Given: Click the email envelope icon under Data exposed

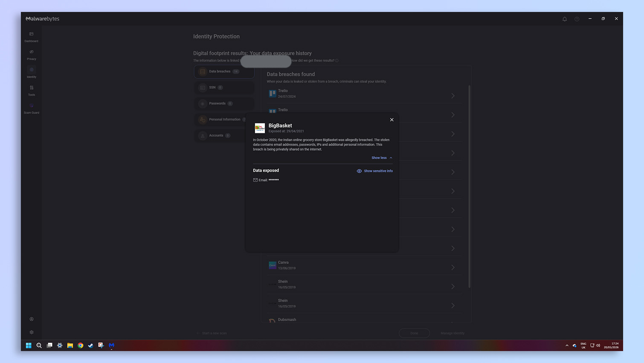Looking at the screenshot, I should click(255, 180).
